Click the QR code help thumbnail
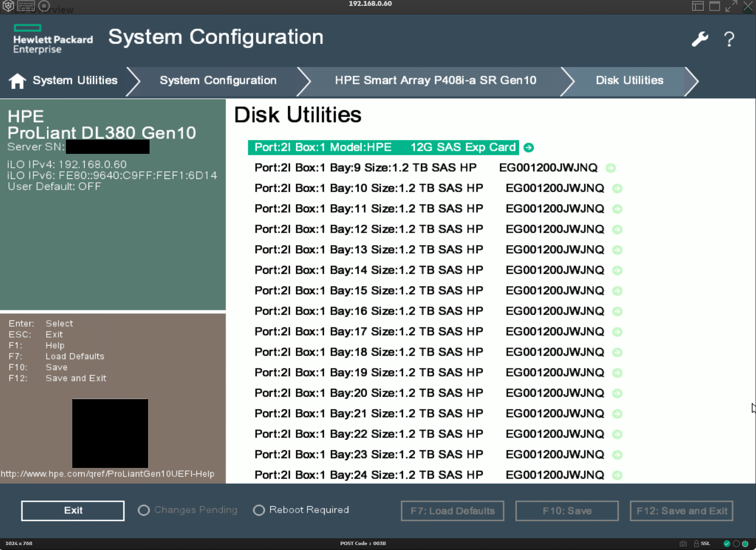Viewport: 756px width, 550px height. point(110,434)
